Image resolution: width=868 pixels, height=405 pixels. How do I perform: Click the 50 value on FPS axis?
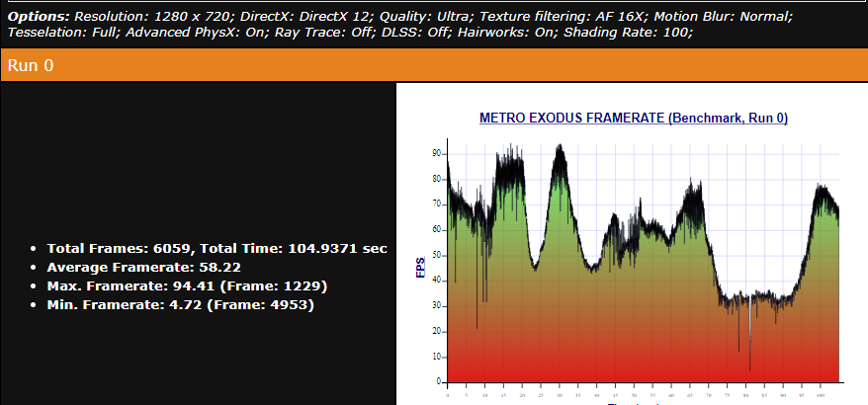(436, 255)
